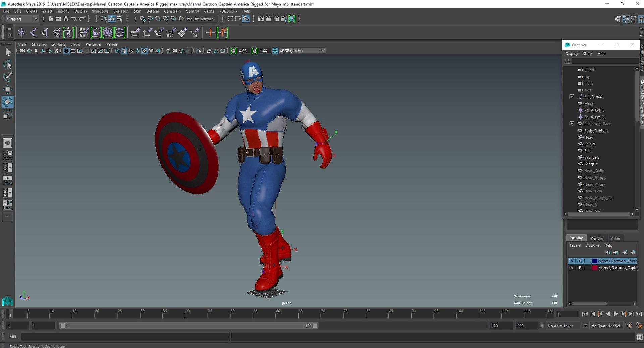Click the Play Forwards button
This screenshot has height=348, width=644.
616,314
